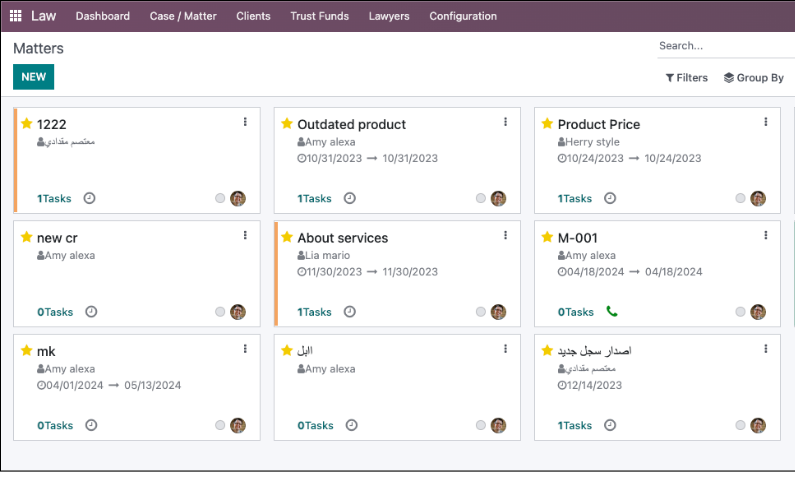Set the kanban state dot on new cr card
The width and height of the screenshot is (795, 501).
pos(220,312)
